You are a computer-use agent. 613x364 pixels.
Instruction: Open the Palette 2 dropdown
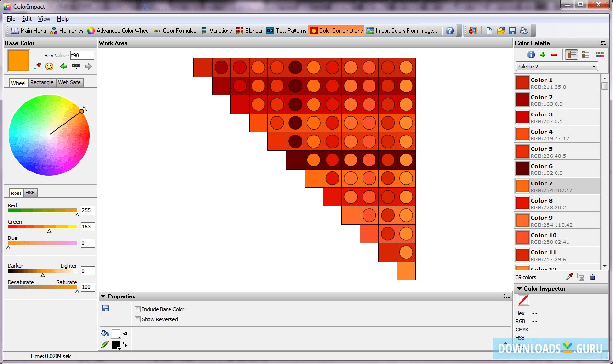(556, 67)
